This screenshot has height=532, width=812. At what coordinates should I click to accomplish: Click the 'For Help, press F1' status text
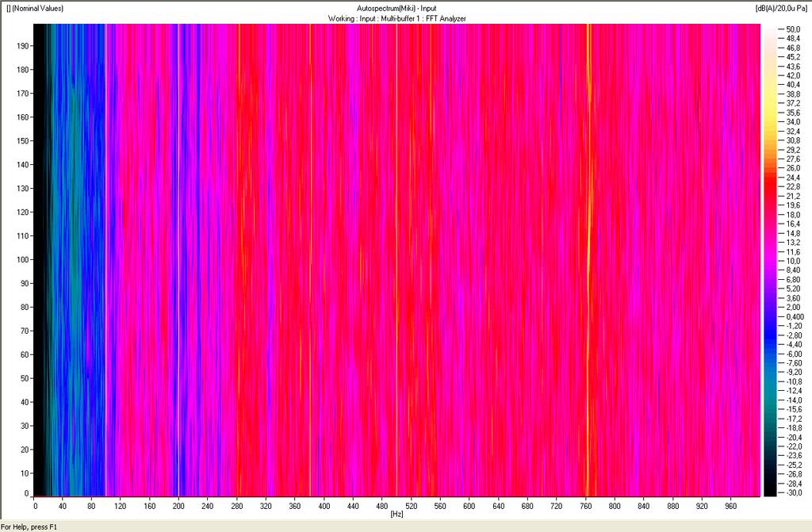[x=29, y=526]
